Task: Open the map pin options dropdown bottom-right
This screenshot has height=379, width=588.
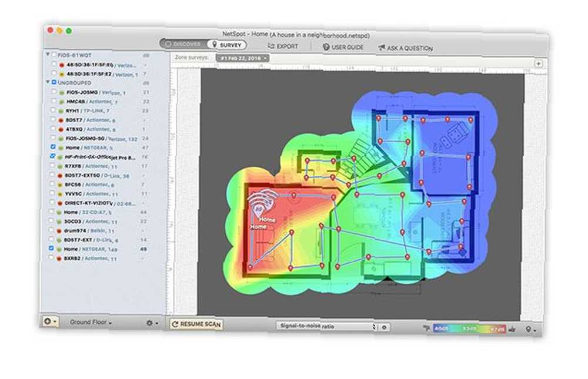Action: [530, 330]
